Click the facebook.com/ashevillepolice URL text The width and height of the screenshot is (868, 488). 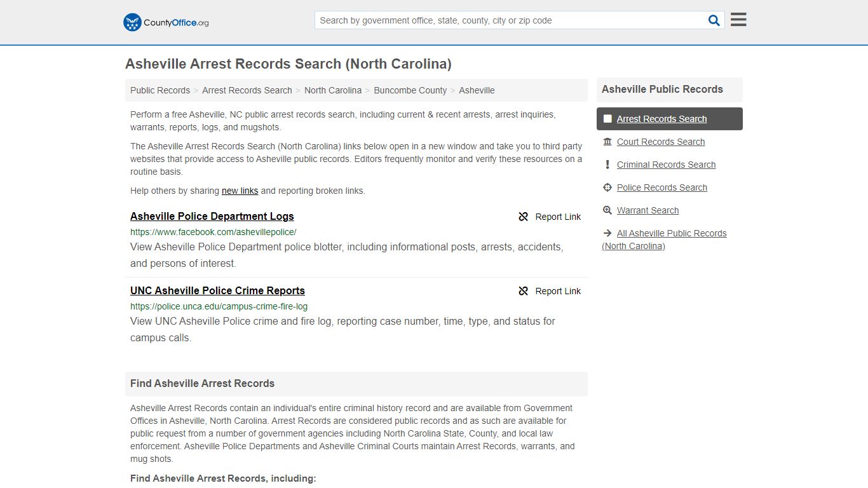click(214, 232)
